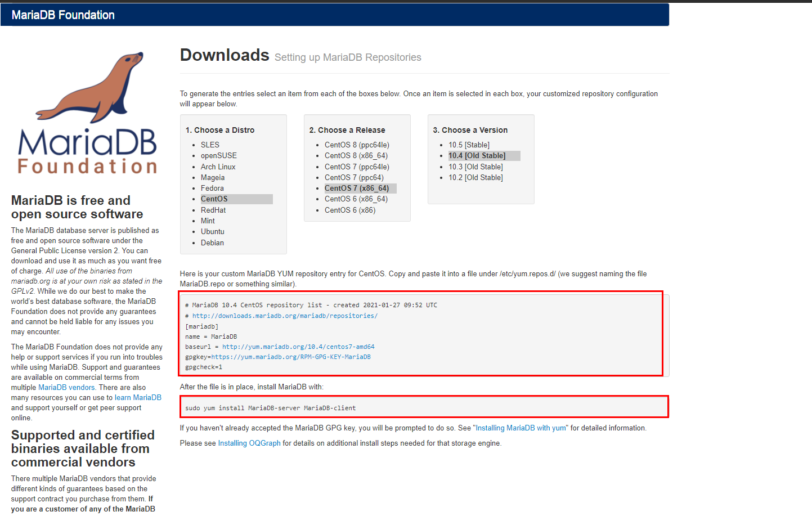Select Ubuntu distro
The width and height of the screenshot is (812, 516).
pos(213,231)
